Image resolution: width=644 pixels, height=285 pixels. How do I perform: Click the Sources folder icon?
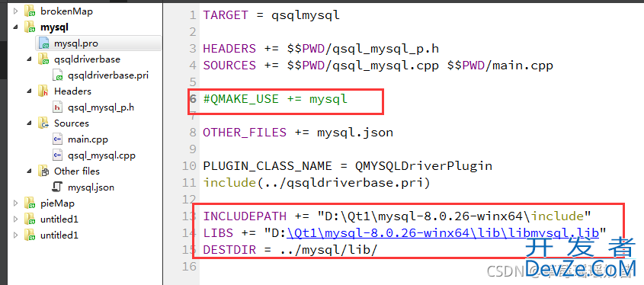(43, 123)
